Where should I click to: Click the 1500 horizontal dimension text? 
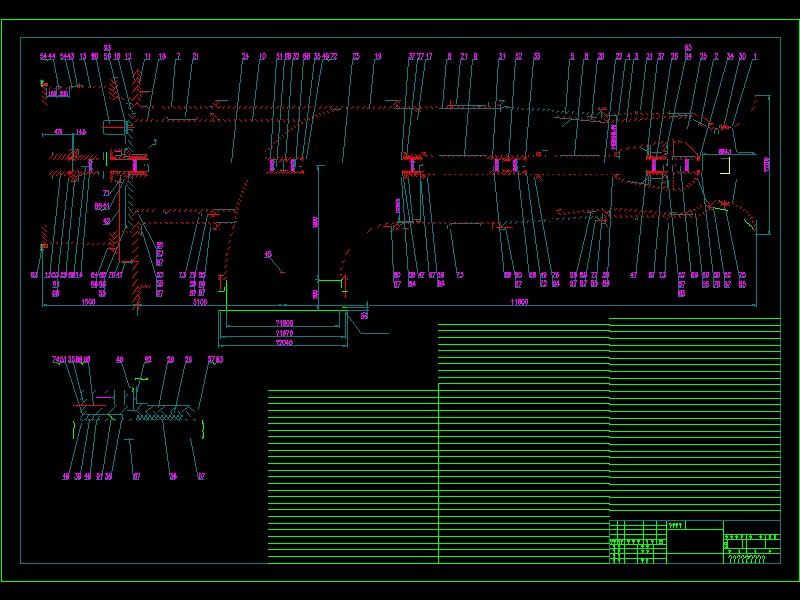tap(88, 302)
